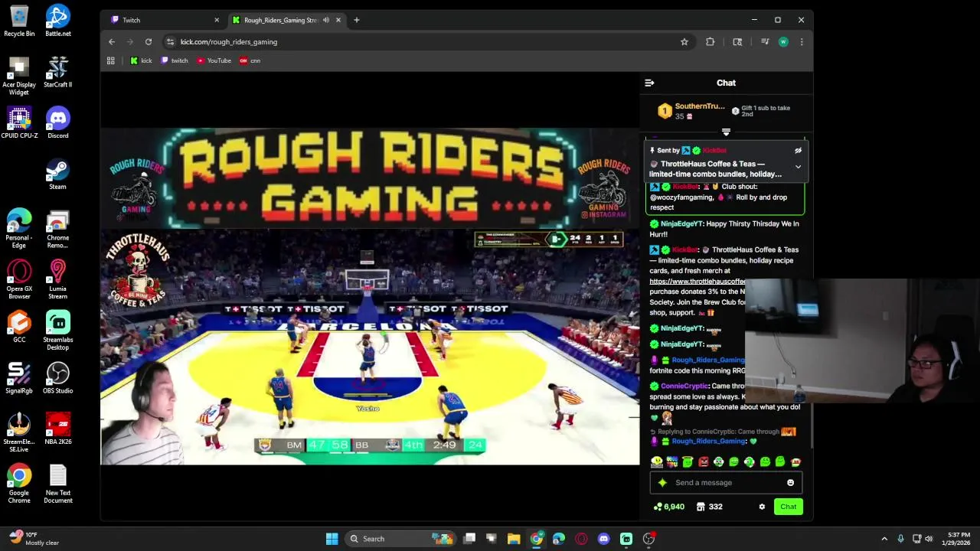980x551 pixels.
Task: Insert the red angry face emote
Action: pyautogui.click(x=703, y=461)
